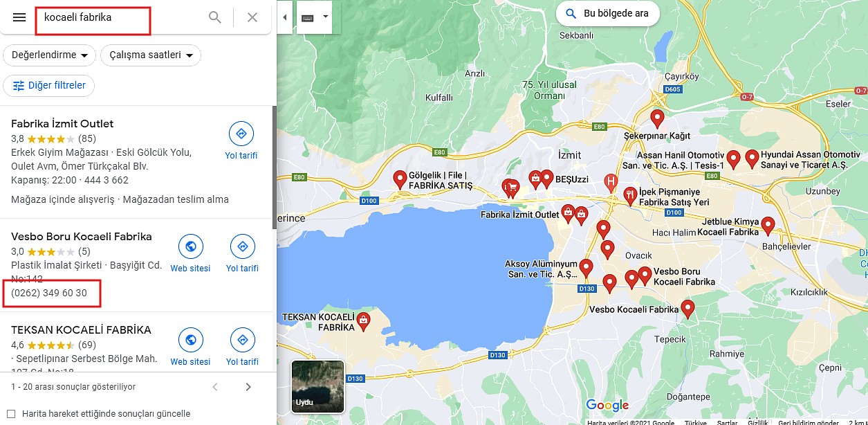Click the TEKSAN KOCAELİ FABRİKA map pin

(x=363, y=321)
